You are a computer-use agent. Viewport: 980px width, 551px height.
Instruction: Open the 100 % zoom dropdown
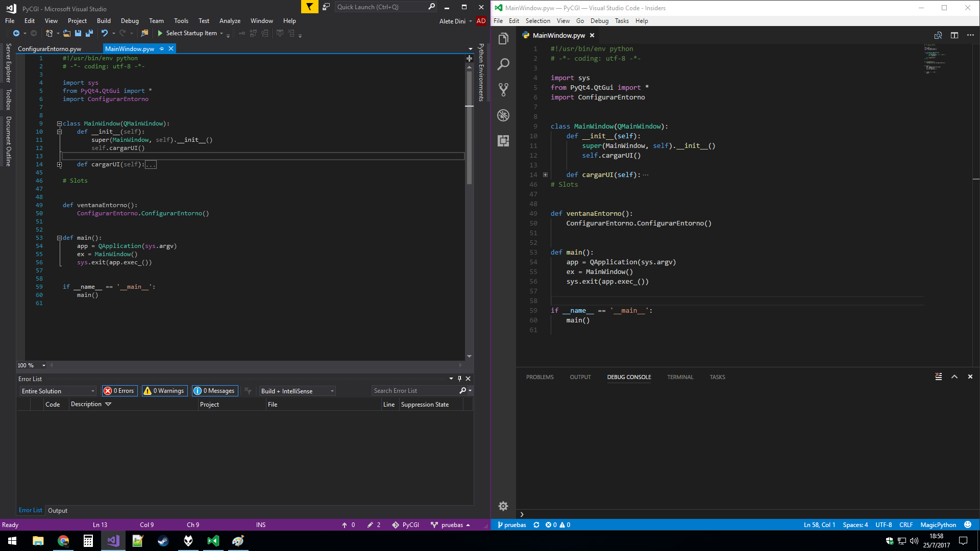32,365
